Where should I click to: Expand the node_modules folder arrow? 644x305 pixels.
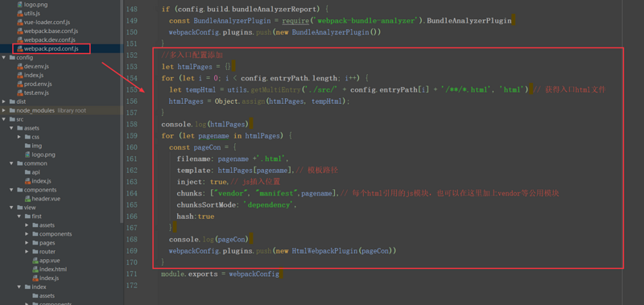point(4,110)
